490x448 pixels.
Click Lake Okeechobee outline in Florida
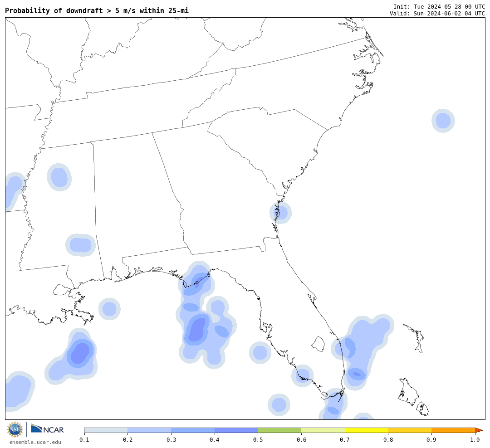coord(318,344)
